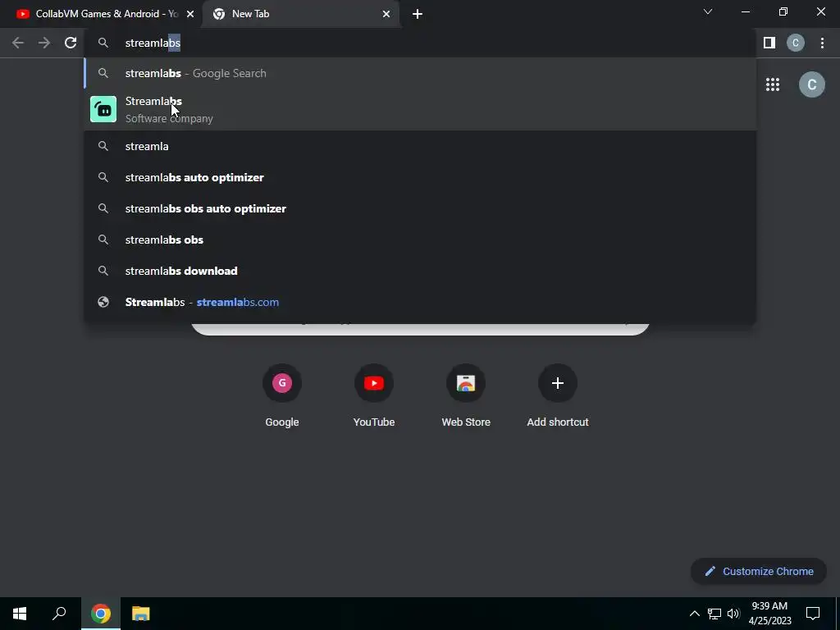This screenshot has height=630, width=840.
Task: Open the Web Store shortcut tile
Action: click(466, 395)
